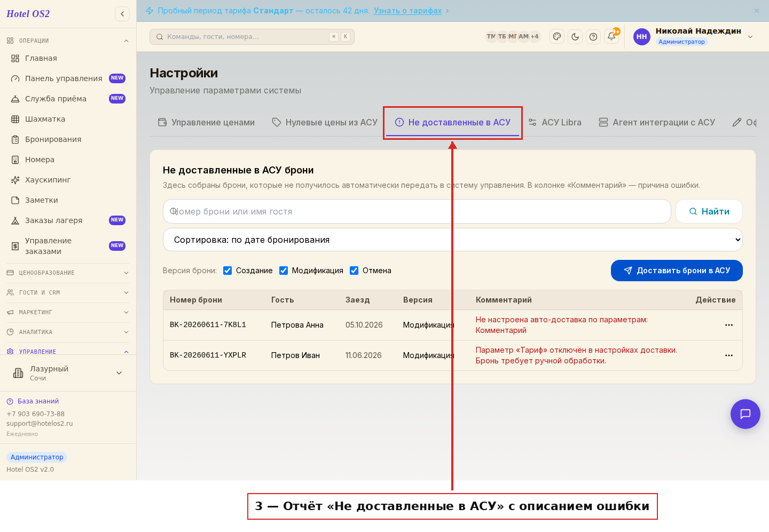Open Управление заказами in sidebar

click(68, 246)
